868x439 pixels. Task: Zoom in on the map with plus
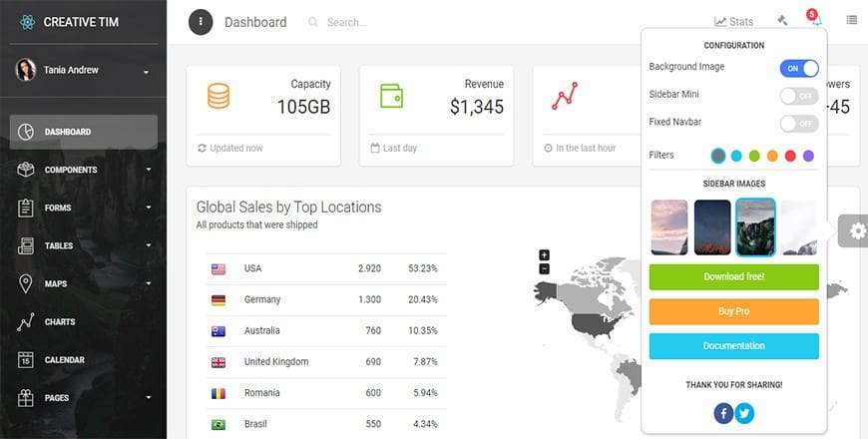(x=544, y=254)
